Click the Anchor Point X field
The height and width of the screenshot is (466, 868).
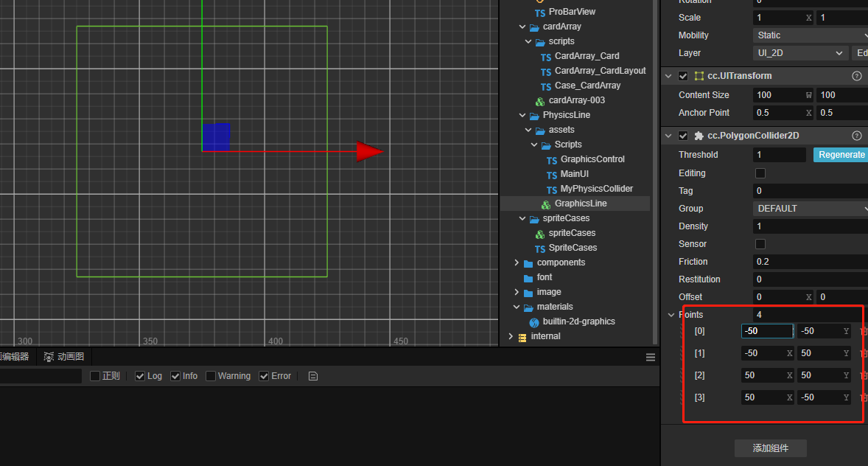(783, 113)
